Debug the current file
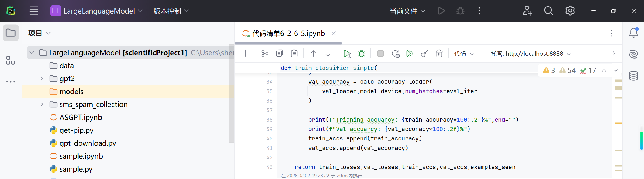 coord(460,11)
